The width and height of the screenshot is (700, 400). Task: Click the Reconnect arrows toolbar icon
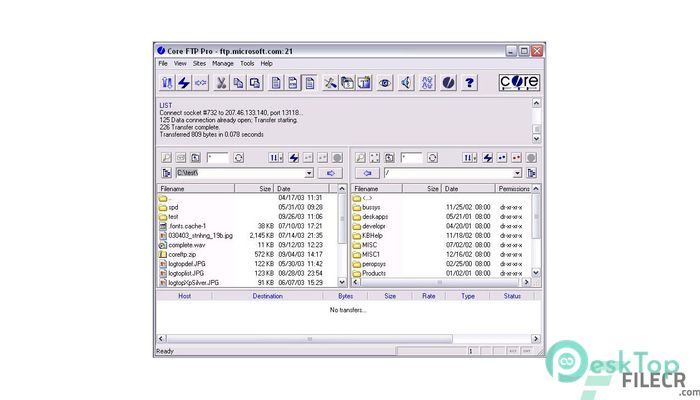pyautogui.click(x=201, y=83)
